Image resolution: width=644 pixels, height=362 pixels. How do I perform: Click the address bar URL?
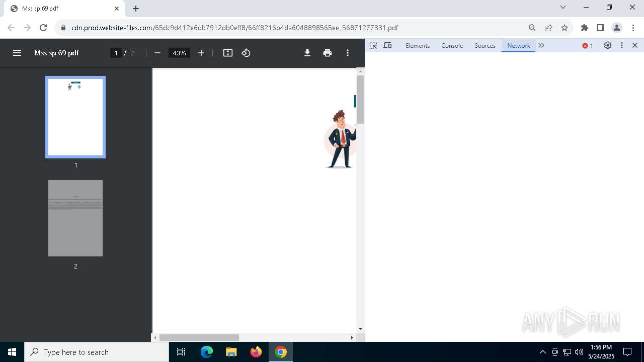pyautogui.click(x=234, y=28)
